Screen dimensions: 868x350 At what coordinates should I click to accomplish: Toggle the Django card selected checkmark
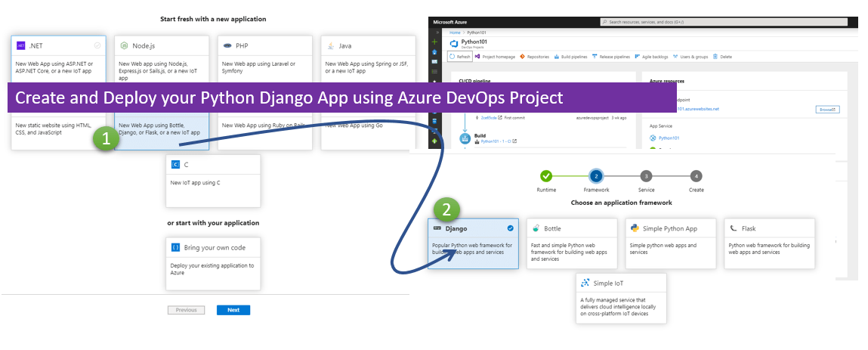pos(511,228)
